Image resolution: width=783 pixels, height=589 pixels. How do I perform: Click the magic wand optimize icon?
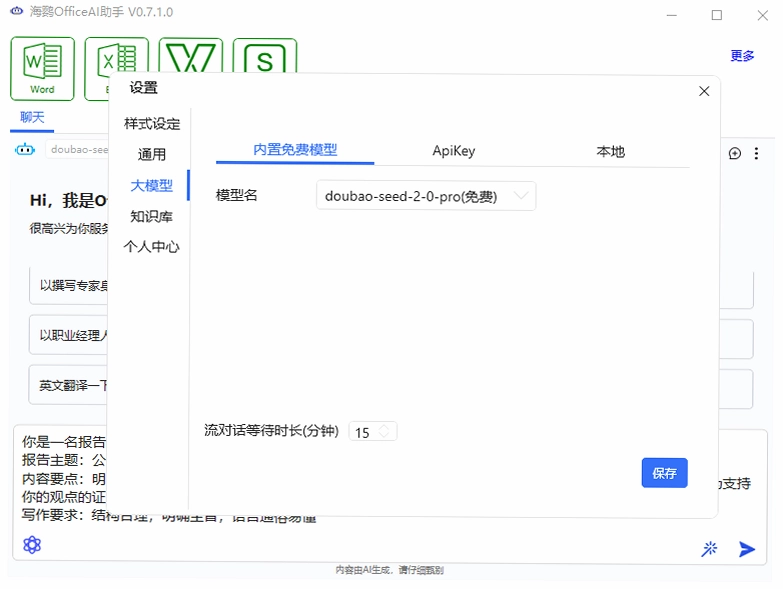(709, 549)
